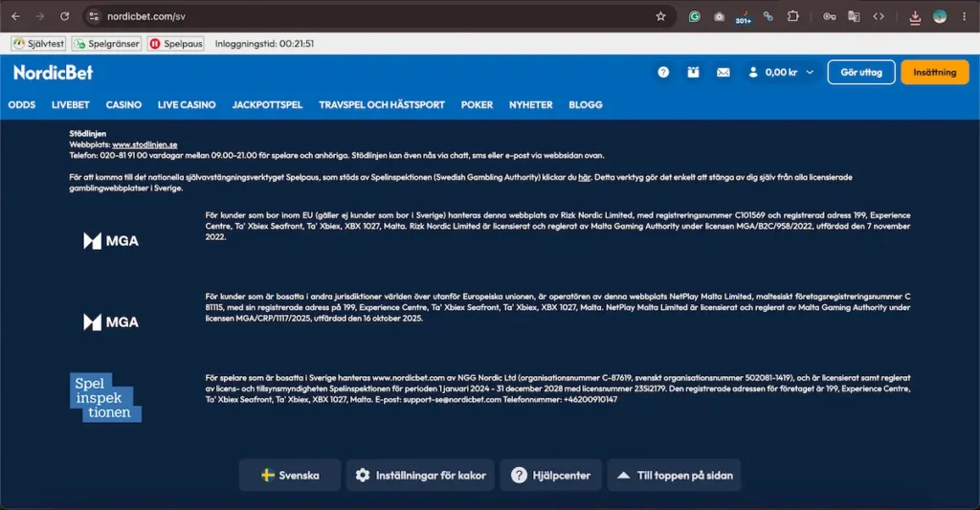The image size is (980, 510).
Task: Open the extension with 301+ badge
Action: point(743,17)
